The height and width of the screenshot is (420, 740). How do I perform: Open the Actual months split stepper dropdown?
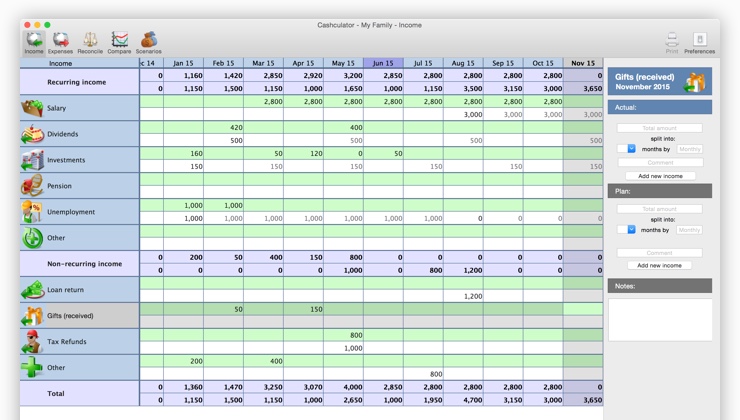pos(627,149)
